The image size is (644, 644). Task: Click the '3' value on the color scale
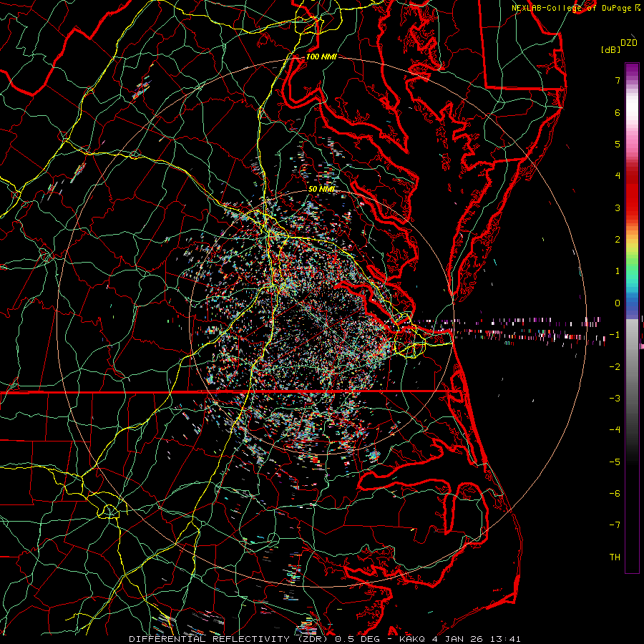tap(618, 208)
